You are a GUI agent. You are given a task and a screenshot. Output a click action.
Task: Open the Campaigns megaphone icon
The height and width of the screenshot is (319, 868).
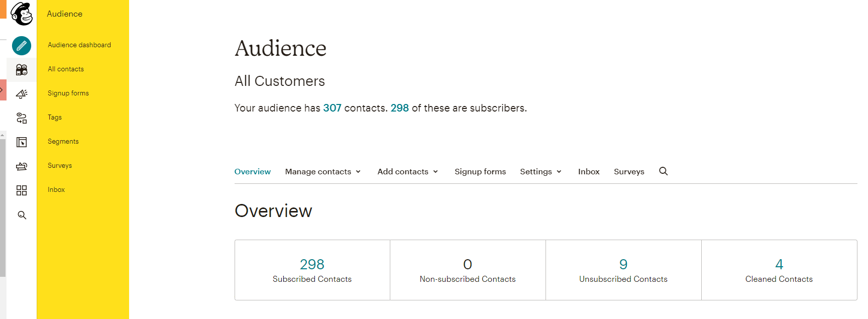click(22, 94)
